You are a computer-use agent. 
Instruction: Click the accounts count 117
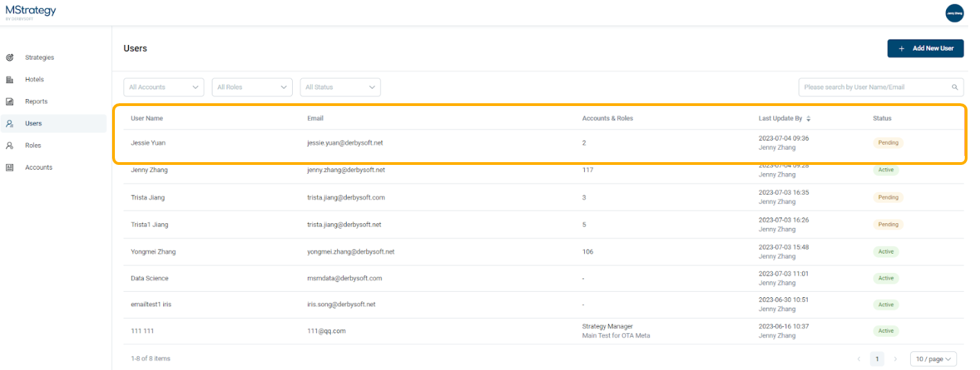(588, 170)
